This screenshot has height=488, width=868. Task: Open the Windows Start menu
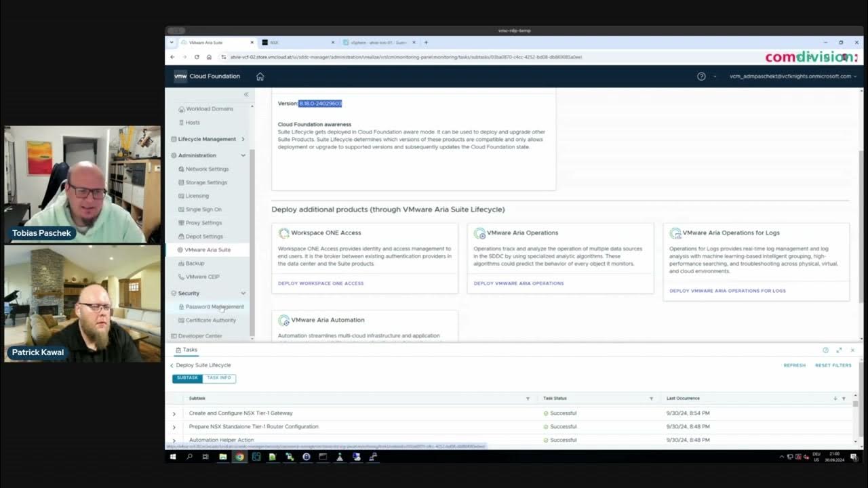click(x=173, y=457)
